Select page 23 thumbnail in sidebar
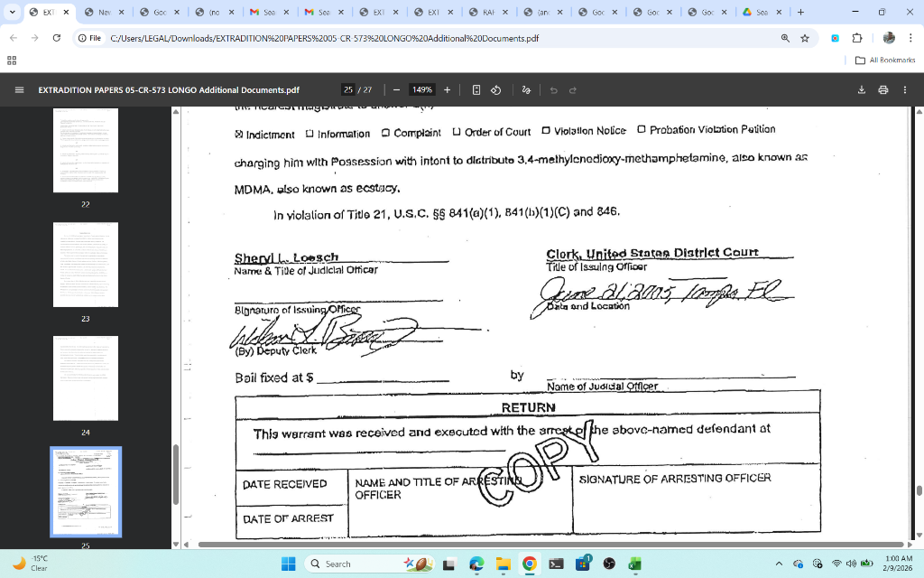This screenshot has height=578, width=924. tap(85, 265)
